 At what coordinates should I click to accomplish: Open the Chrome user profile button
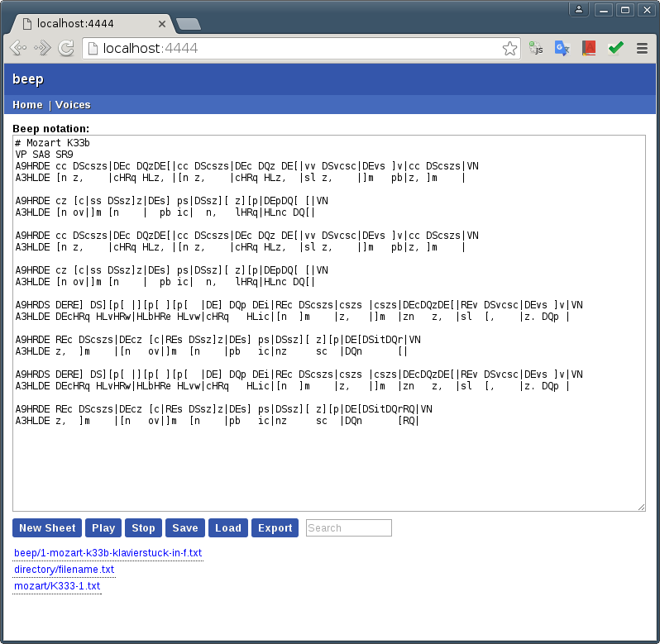tap(579, 9)
